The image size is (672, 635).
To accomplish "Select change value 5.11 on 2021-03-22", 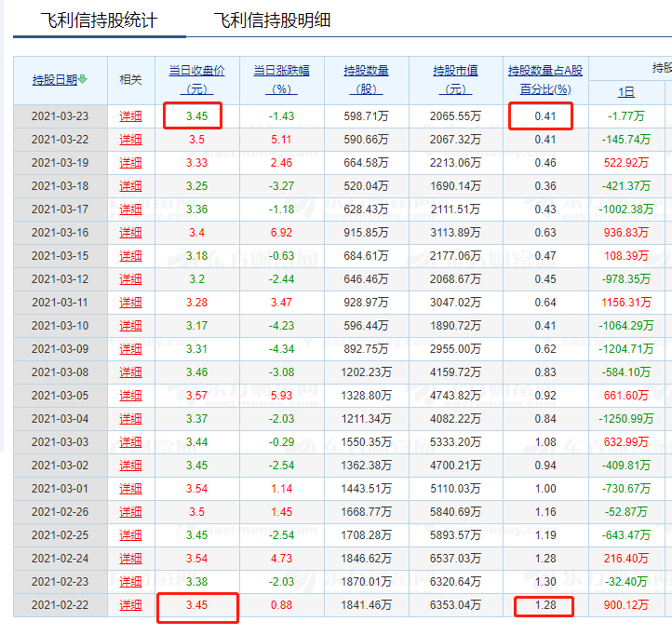I will point(282,140).
